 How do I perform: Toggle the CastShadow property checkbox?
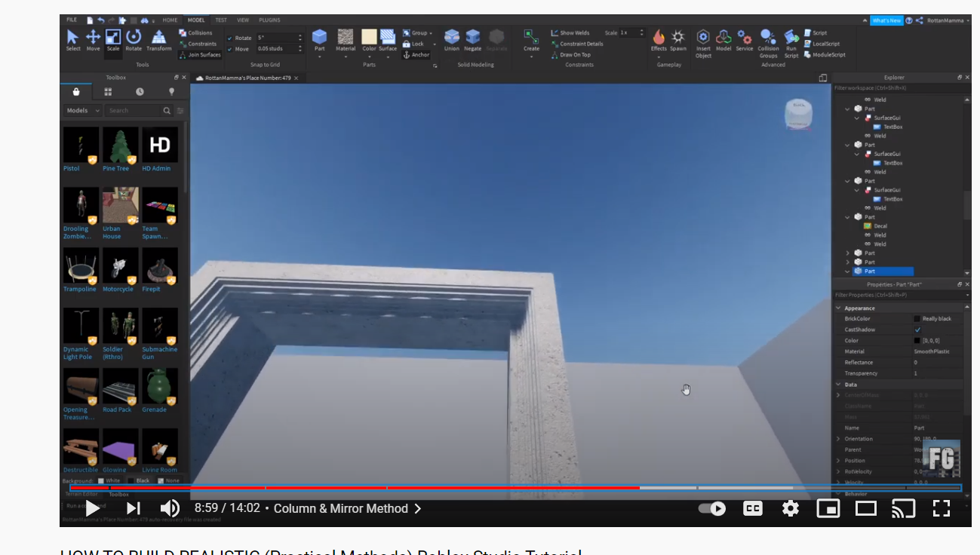[917, 330]
